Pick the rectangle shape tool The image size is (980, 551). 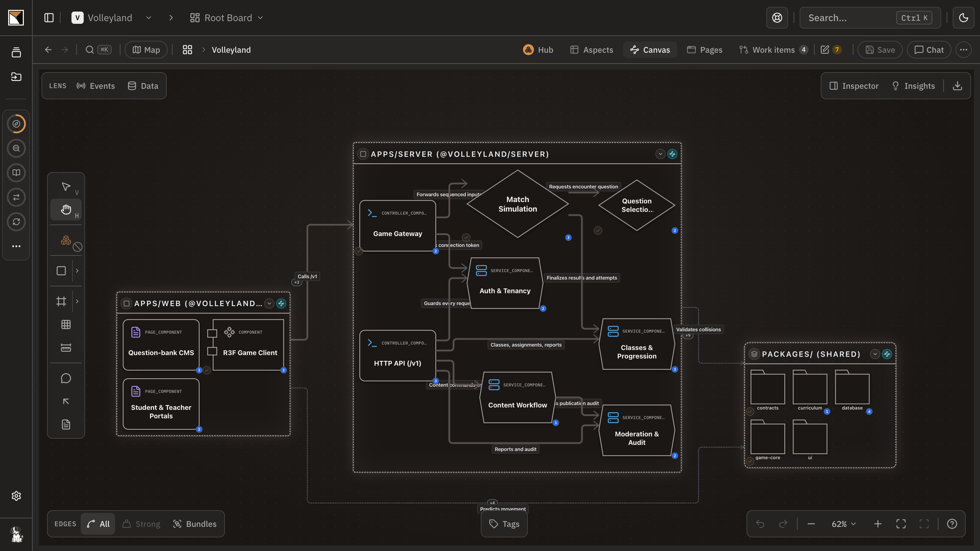coord(61,271)
